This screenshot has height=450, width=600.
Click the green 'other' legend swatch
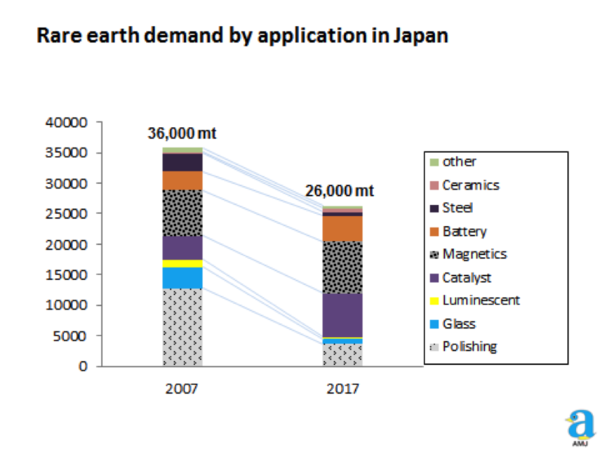(x=433, y=162)
